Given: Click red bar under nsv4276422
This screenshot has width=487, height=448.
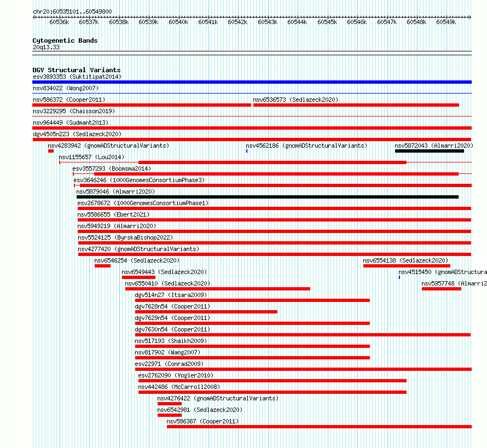Looking at the screenshot, I should click(170, 404).
